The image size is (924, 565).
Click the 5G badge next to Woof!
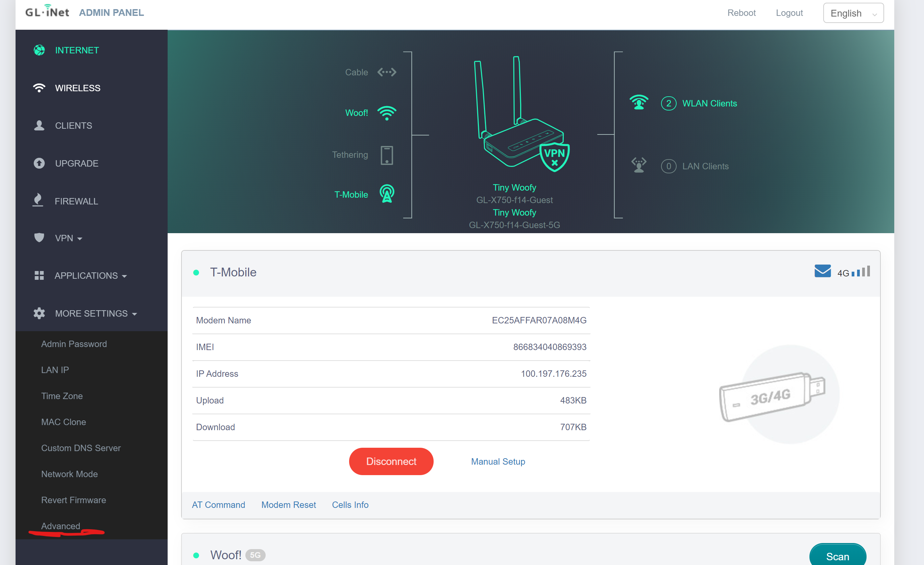pyautogui.click(x=255, y=555)
